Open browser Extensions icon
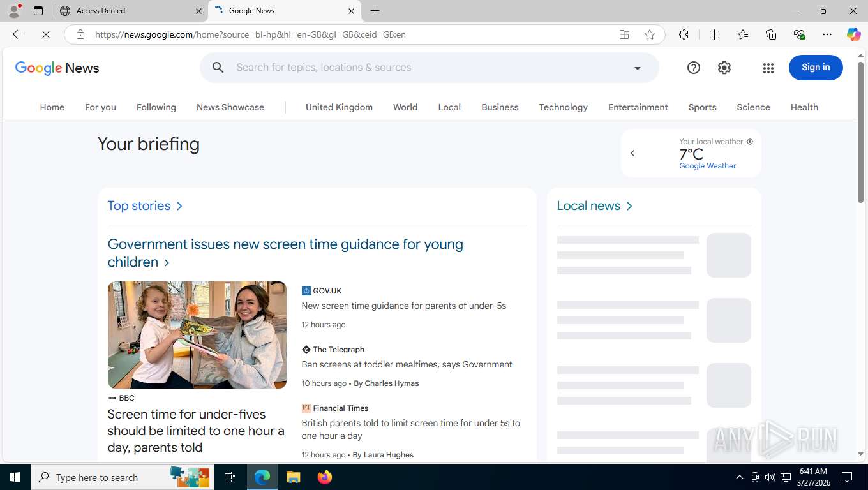Image resolution: width=868 pixels, height=490 pixels. (x=684, y=34)
